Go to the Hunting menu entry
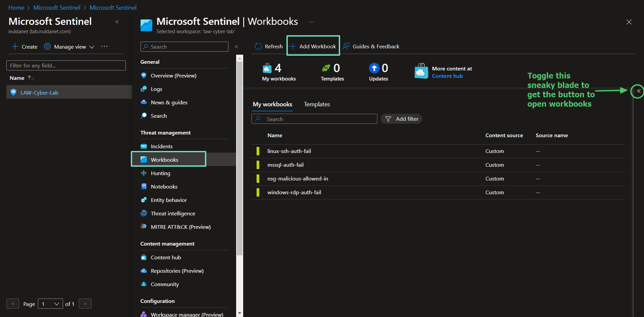The image size is (644, 317). coord(160,173)
